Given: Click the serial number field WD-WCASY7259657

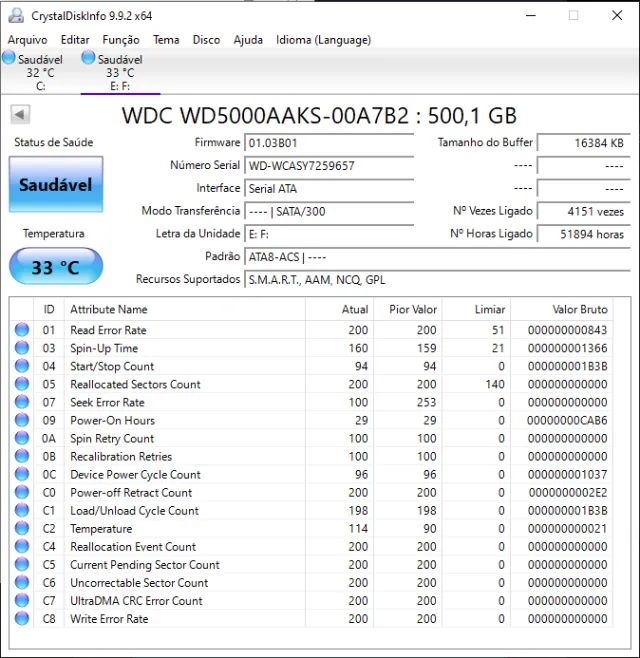Looking at the screenshot, I should coord(329,165).
